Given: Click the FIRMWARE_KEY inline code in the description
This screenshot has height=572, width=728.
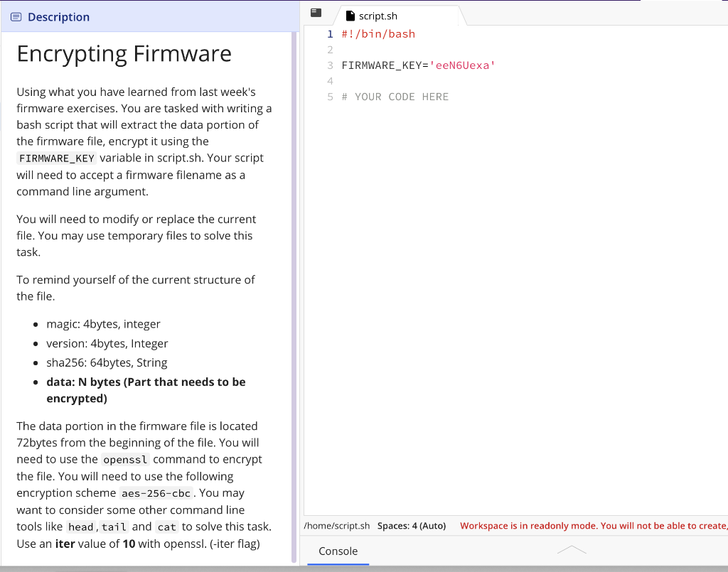Looking at the screenshot, I should pyautogui.click(x=56, y=158).
